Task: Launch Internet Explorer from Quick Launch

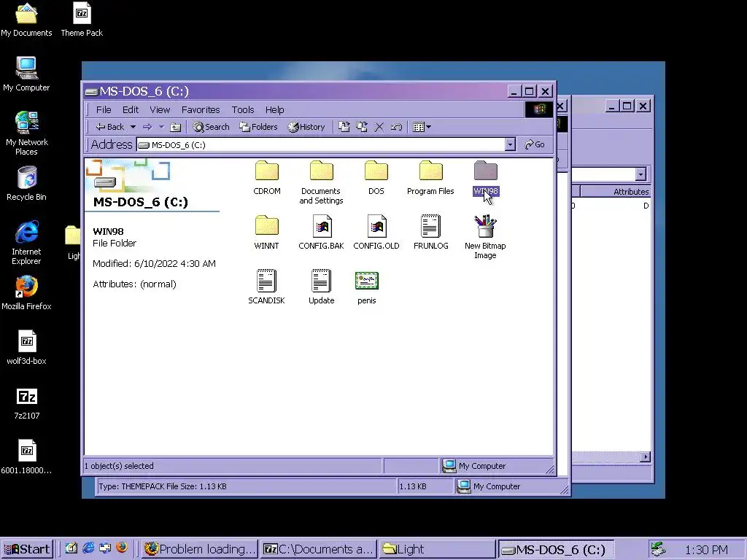Action: tap(88, 548)
